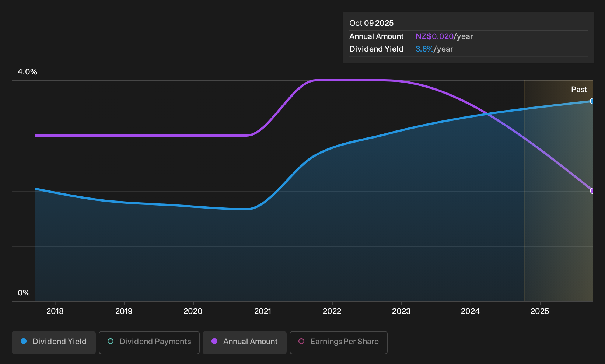The height and width of the screenshot is (364, 605).
Task: Click the 2021 x-axis label
Action: click(263, 311)
